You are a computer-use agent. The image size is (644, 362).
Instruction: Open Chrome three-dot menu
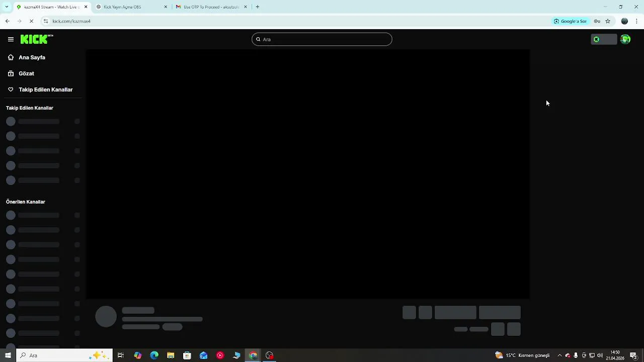click(636, 21)
